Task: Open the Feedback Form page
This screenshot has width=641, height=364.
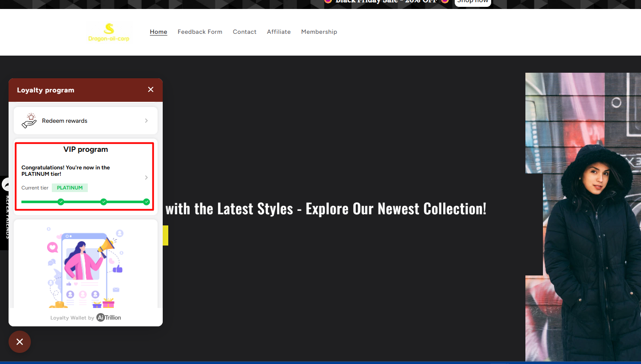Action: coord(200,32)
